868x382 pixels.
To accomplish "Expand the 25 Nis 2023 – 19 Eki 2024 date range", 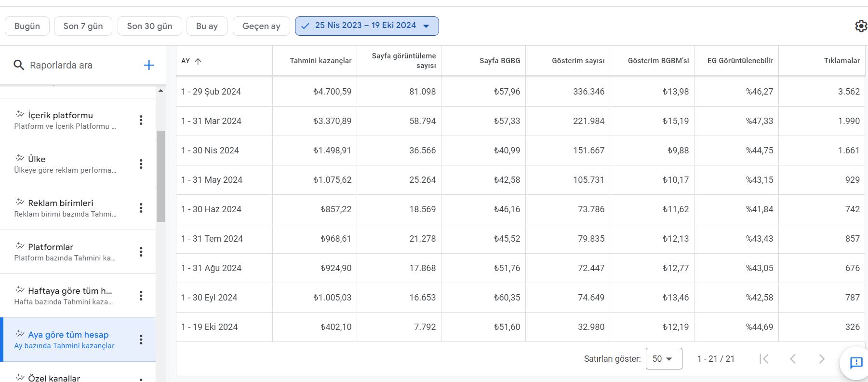I will (367, 26).
